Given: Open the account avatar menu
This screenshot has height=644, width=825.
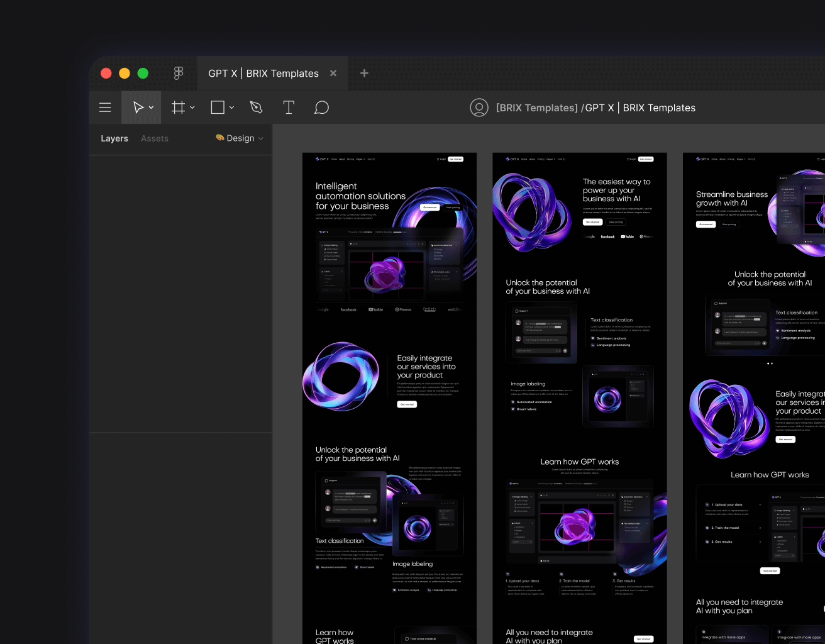Looking at the screenshot, I should point(479,107).
